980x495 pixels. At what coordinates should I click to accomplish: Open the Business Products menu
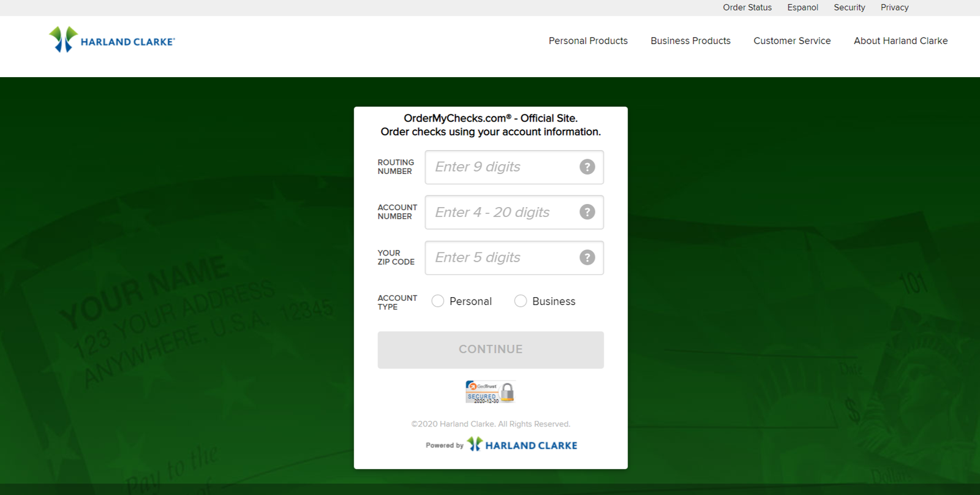[690, 41]
